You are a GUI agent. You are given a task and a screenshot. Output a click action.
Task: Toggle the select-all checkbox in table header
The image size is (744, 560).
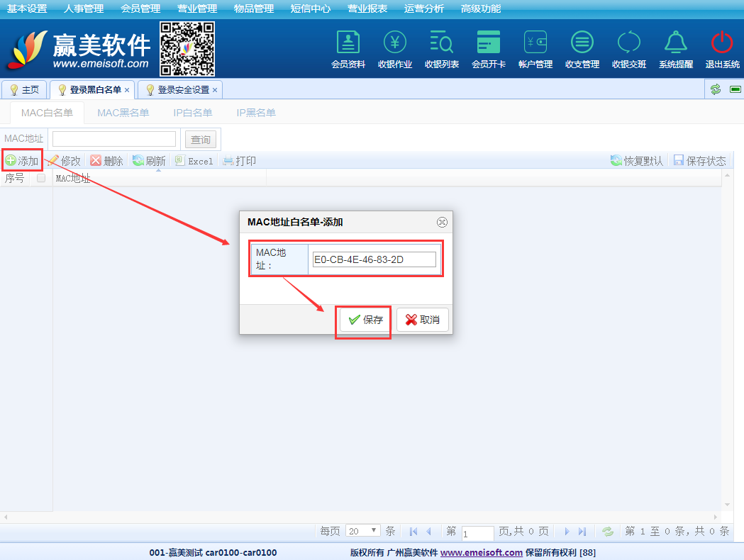41,179
